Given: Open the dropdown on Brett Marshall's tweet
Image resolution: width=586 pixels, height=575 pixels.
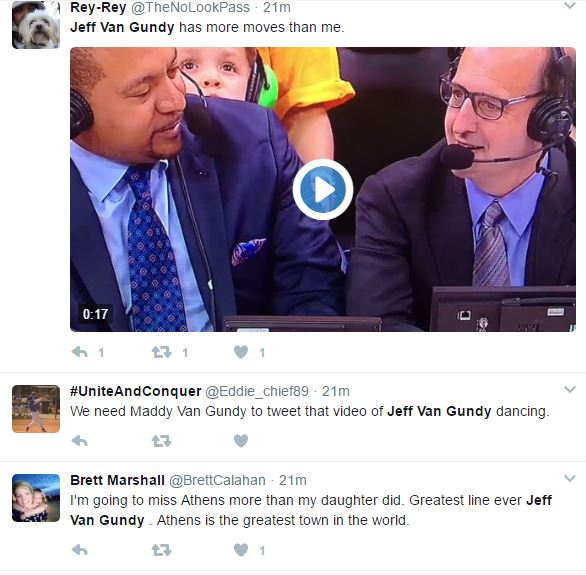Looking at the screenshot, I should [x=570, y=478].
